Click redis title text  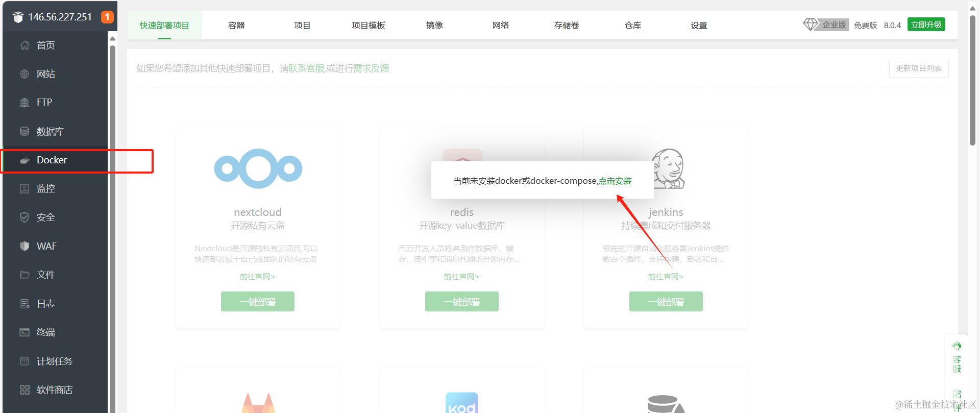462,212
